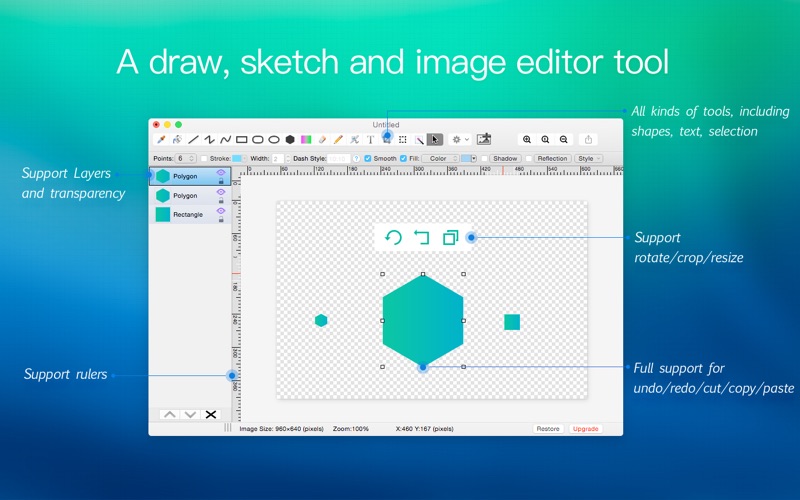Choose the straight Line tool
The height and width of the screenshot is (500, 800).
[193, 139]
